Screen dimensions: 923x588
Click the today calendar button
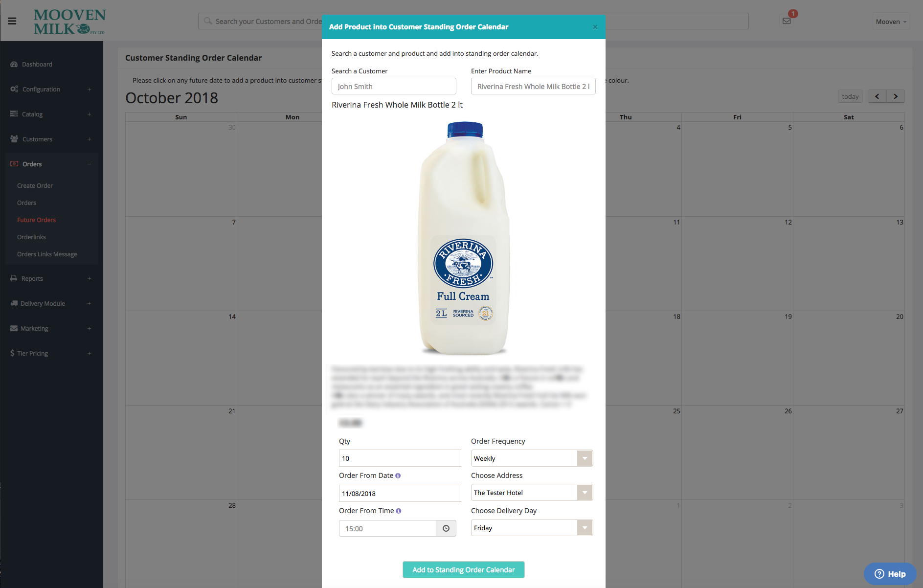click(x=850, y=96)
